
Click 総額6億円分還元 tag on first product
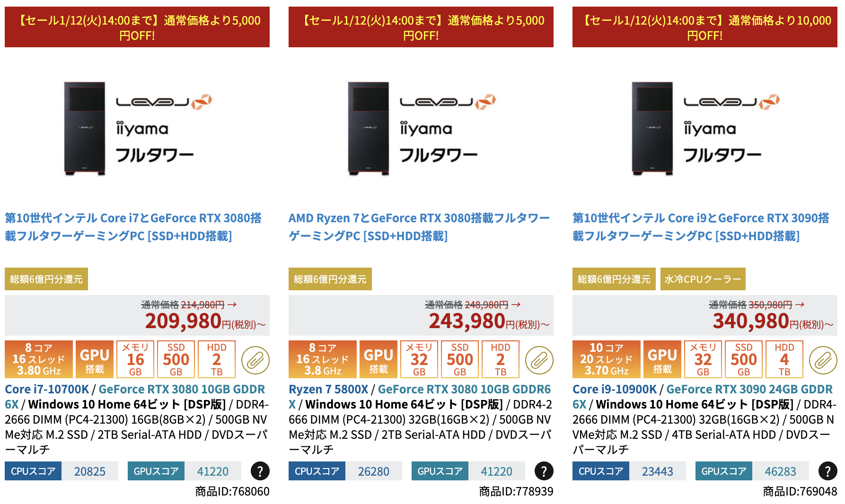point(46,279)
